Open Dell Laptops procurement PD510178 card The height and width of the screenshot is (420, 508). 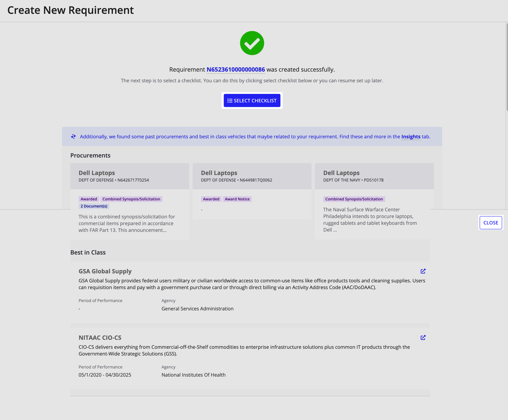[374, 201]
